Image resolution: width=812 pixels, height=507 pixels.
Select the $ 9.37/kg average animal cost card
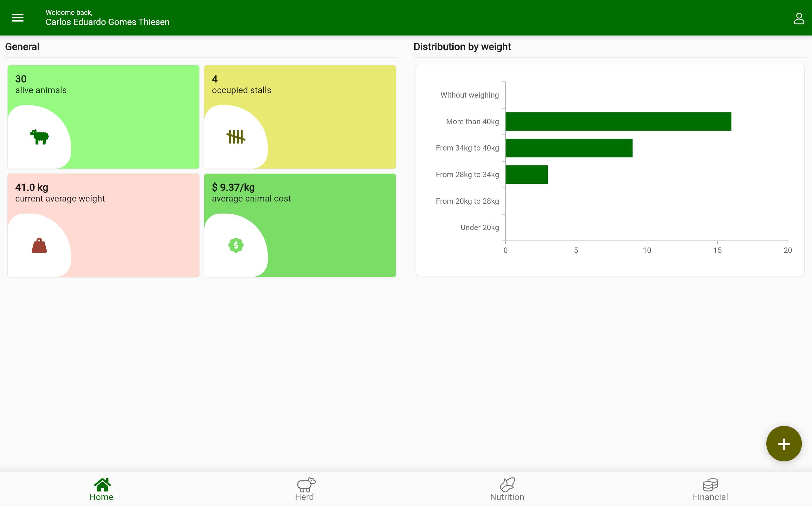[300, 225]
